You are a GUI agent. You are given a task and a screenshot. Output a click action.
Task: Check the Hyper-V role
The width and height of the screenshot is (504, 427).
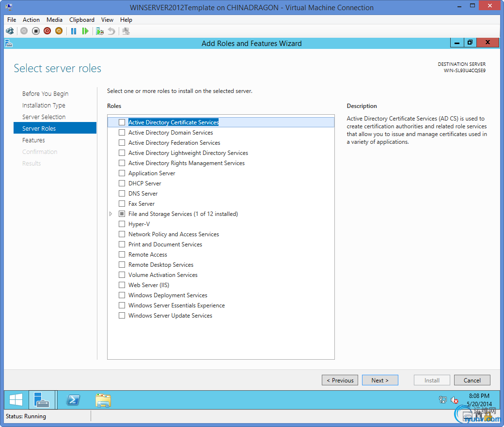pyautogui.click(x=122, y=224)
